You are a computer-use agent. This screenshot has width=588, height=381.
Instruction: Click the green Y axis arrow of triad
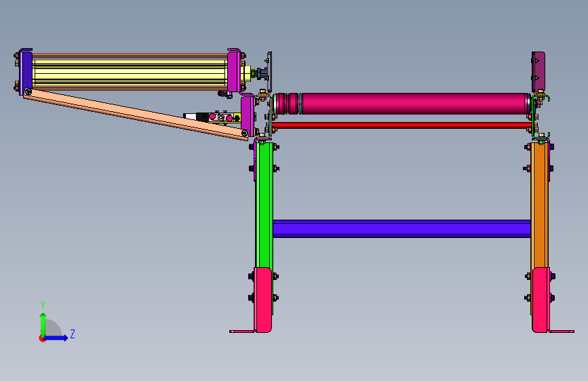click(43, 324)
